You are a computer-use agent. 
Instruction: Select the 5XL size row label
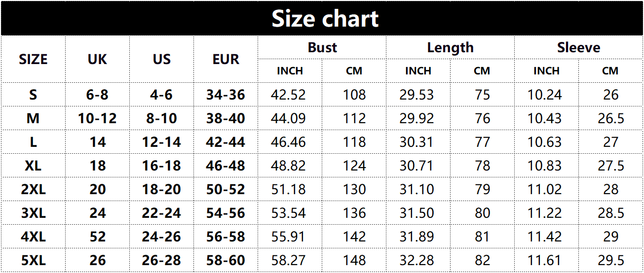pyautogui.click(x=33, y=260)
